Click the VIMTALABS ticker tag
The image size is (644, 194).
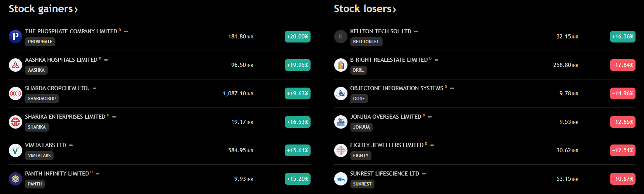[x=39, y=156]
